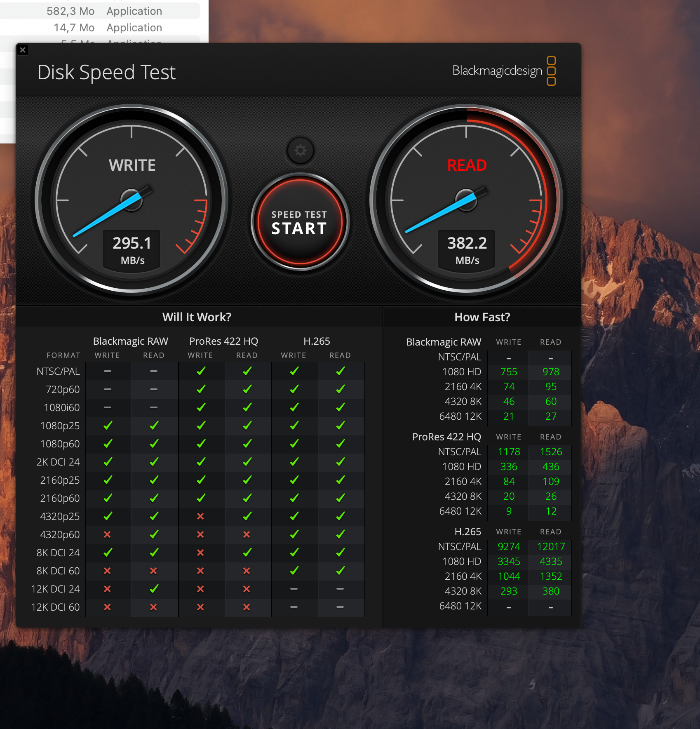Viewport: 700px width, 729px height.
Task: Click the 293 write value for H.265 4320 8K
Action: 509,591
